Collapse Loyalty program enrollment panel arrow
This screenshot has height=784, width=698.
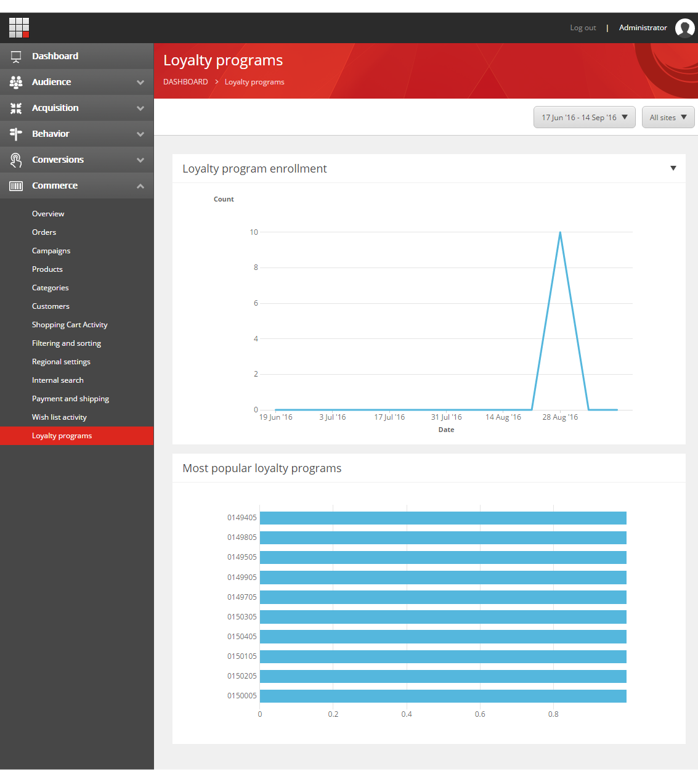(x=673, y=168)
